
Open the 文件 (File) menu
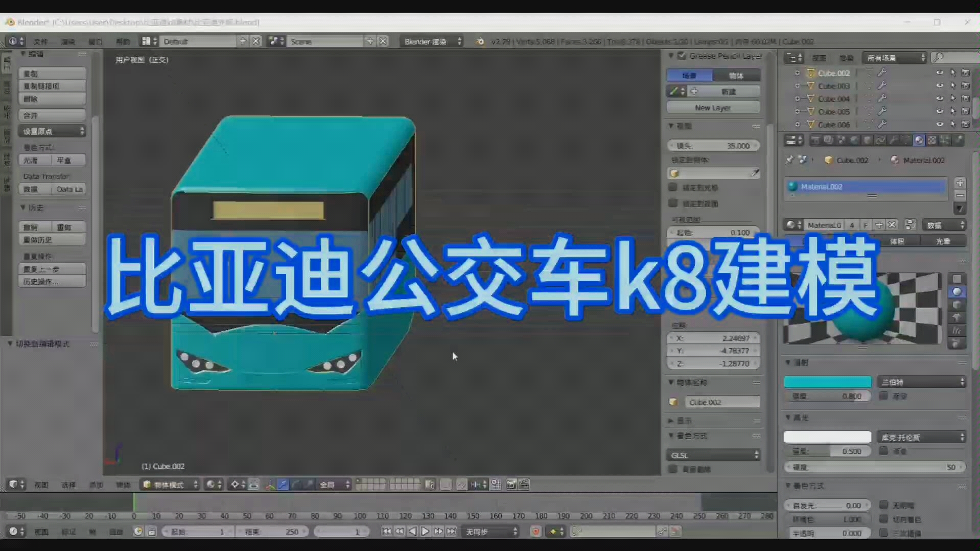tap(40, 41)
